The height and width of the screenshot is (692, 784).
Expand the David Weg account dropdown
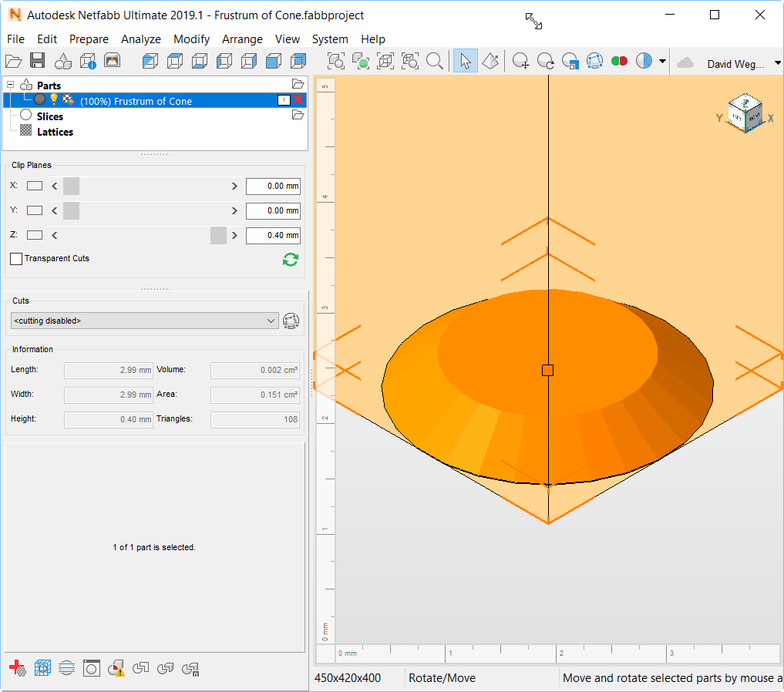coord(777,63)
